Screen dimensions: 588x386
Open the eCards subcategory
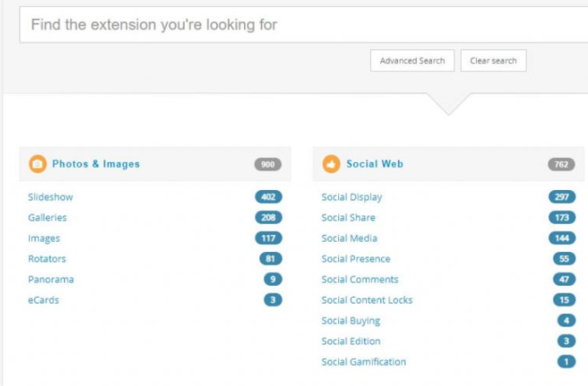pyautogui.click(x=43, y=300)
